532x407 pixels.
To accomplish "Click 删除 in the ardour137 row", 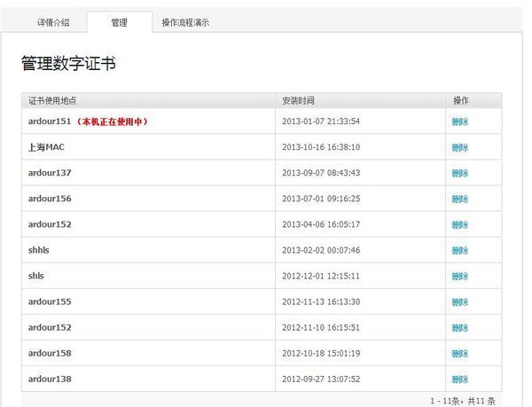I will (x=459, y=173).
